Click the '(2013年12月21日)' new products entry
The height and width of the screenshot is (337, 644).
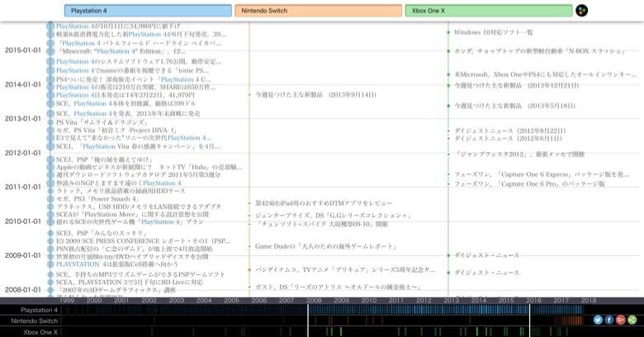(516, 85)
